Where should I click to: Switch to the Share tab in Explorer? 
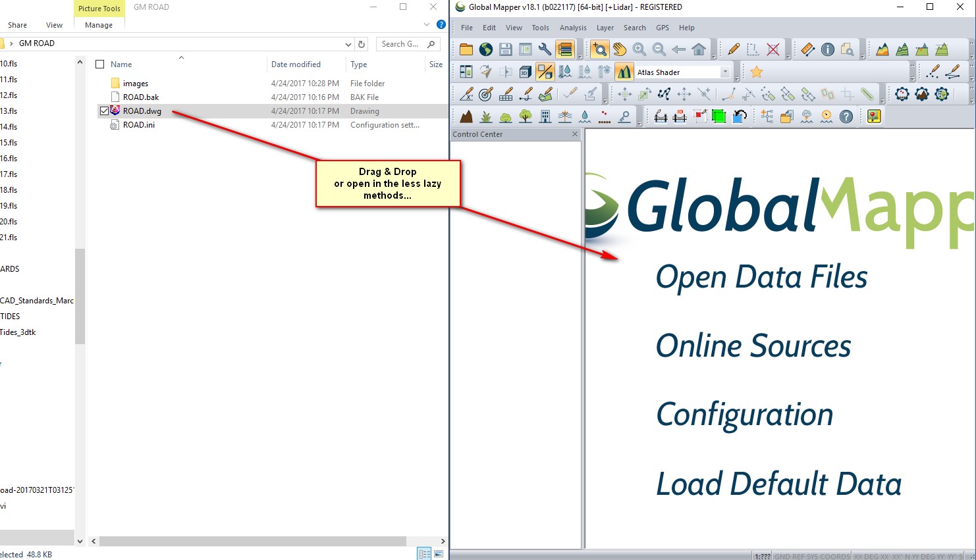pyautogui.click(x=18, y=25)
